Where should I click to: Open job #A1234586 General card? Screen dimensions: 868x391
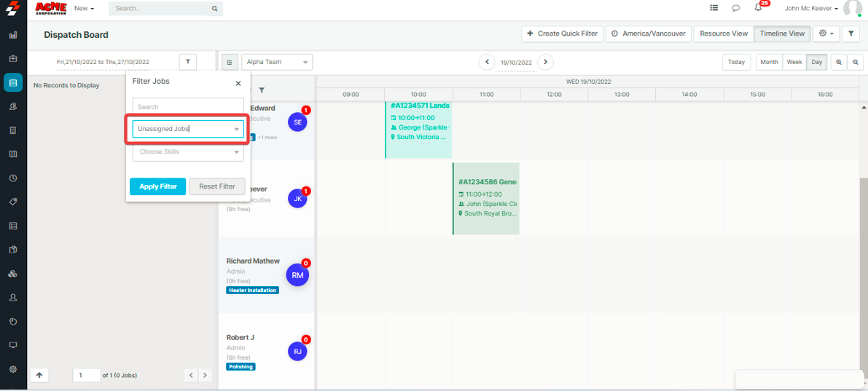click(486, 199)
